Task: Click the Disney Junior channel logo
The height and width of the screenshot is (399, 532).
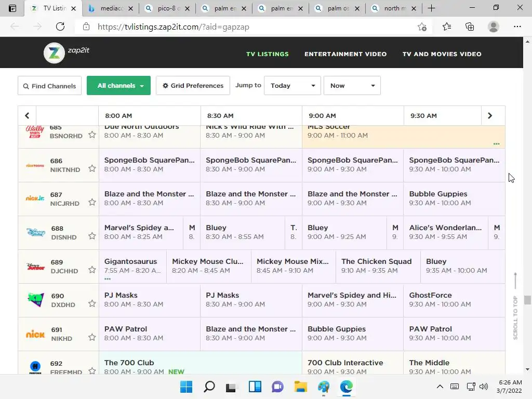Action: tap(36, 267)
